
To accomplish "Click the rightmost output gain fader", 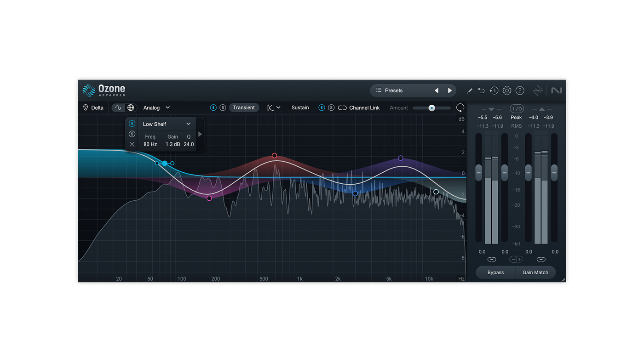I will tap(554, 173).
